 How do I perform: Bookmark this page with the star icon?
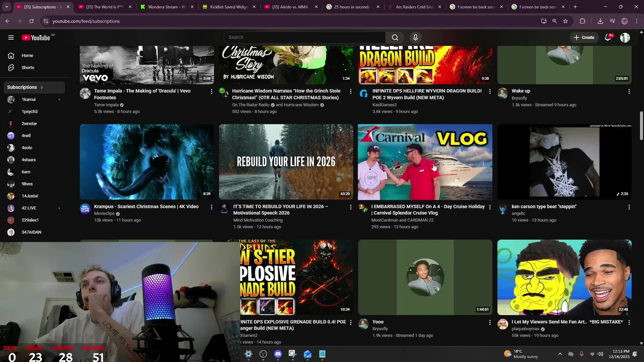pos(566,21)
